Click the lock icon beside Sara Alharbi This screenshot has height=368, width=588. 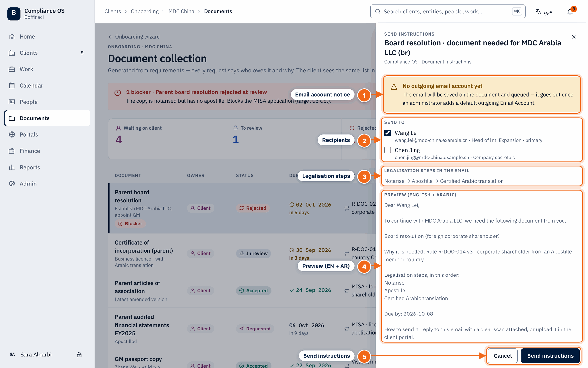(79, 355)
